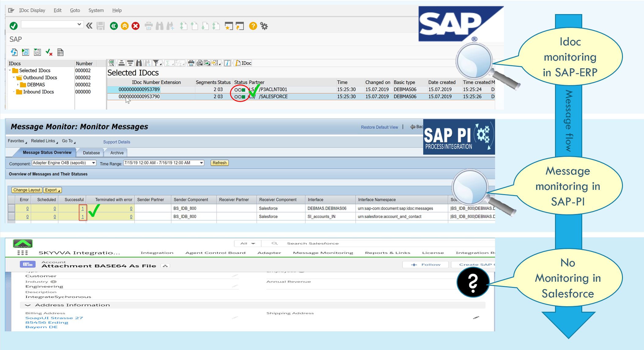Image resolution: width=644 pixels, height=350 pixels.
Task: Sort the IDoc list ascending
Action: point(122,63)
